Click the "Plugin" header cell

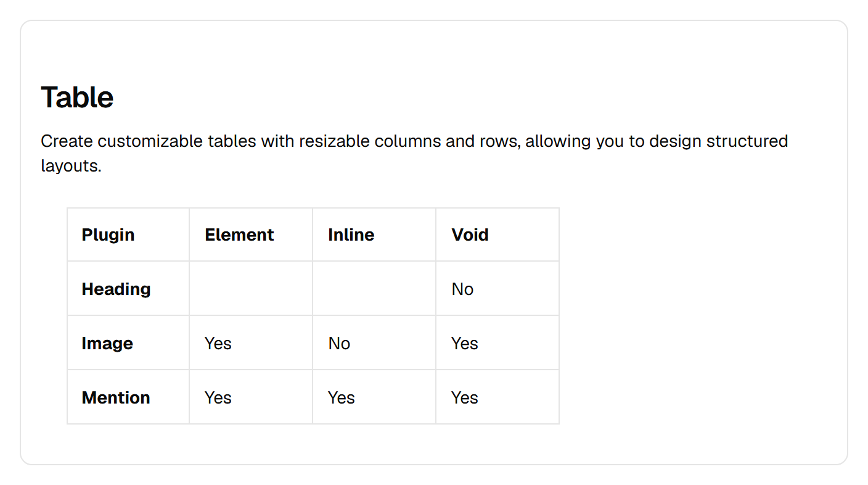pos(128,234)
